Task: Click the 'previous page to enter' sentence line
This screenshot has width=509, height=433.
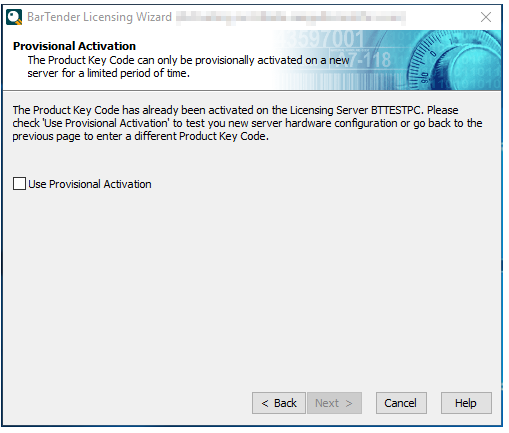Action: (x=140, y=136)
